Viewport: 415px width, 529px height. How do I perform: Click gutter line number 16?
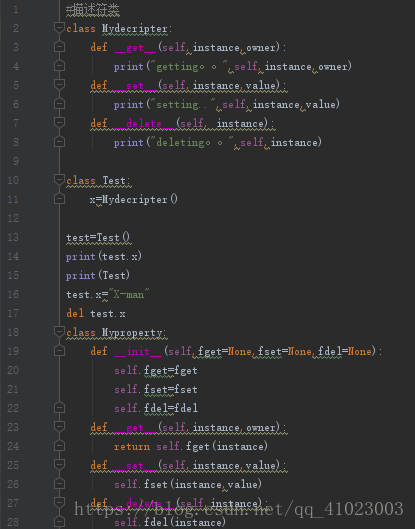13,294
